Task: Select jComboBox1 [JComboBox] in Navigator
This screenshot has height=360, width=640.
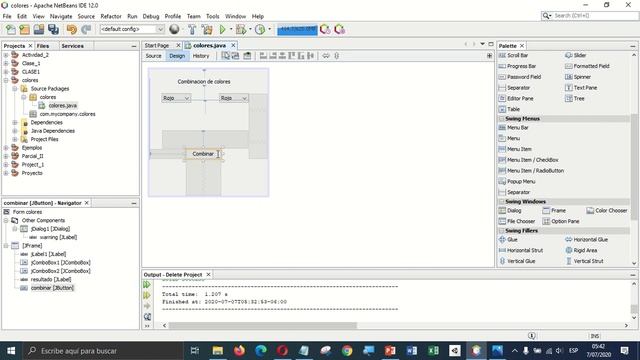Action: pos(60,262)
